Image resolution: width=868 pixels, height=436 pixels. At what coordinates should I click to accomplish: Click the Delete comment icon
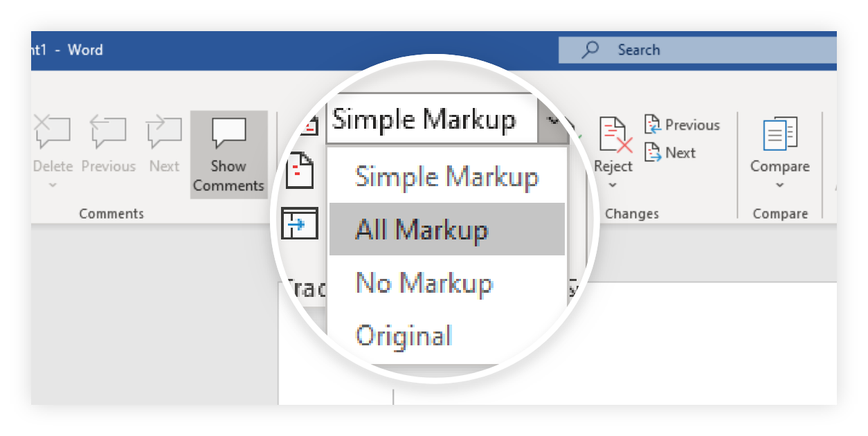[x=53, y=133]
